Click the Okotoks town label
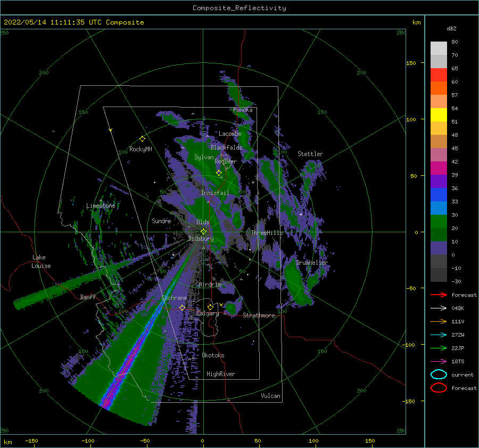The height and width of the screenshot is (448, 479). (213, 355)
